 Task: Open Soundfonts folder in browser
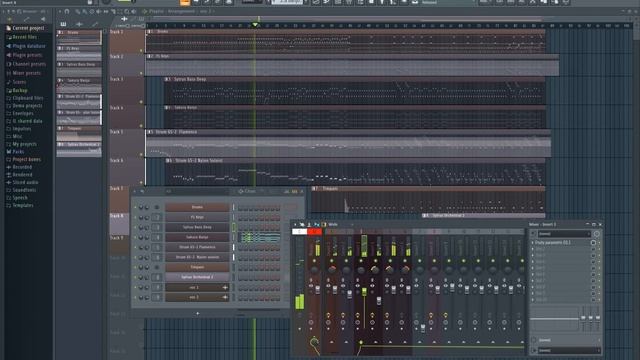pos(21,190)
